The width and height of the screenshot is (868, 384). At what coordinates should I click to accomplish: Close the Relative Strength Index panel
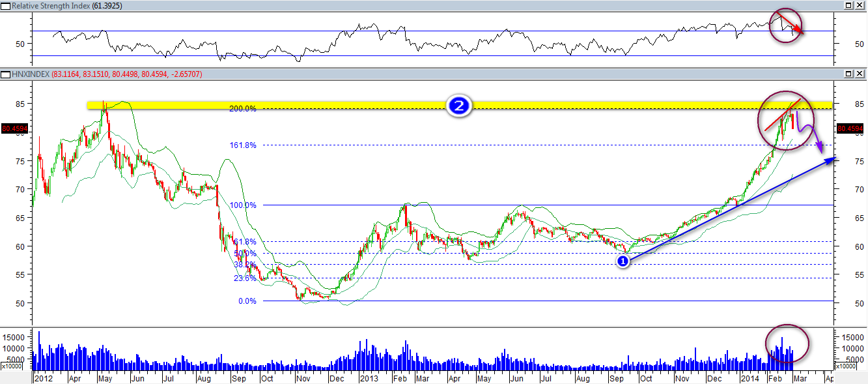click(860, 5)
